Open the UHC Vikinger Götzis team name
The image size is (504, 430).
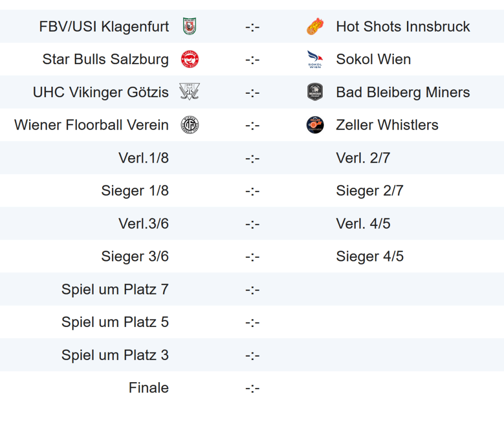tap(101, 92)
